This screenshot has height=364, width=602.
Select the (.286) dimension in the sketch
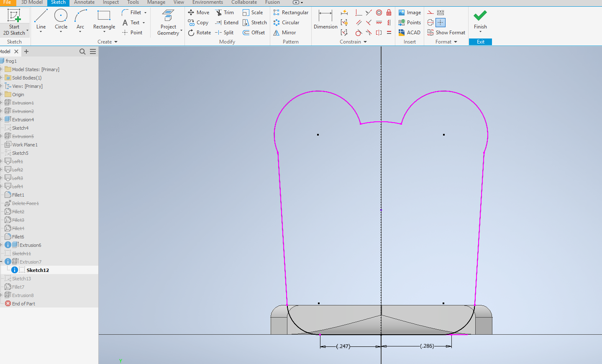427,346
